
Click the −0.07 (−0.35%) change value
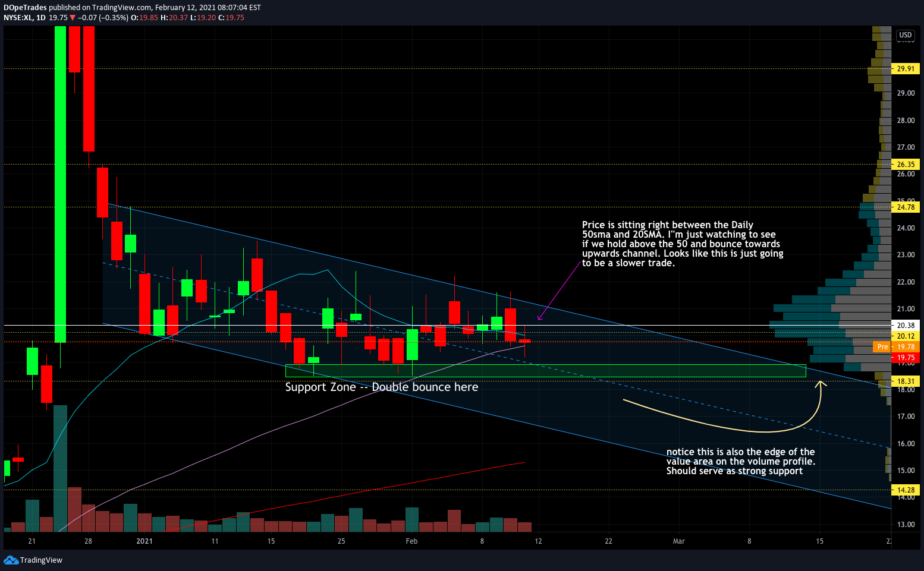click(x=103, y=18)
